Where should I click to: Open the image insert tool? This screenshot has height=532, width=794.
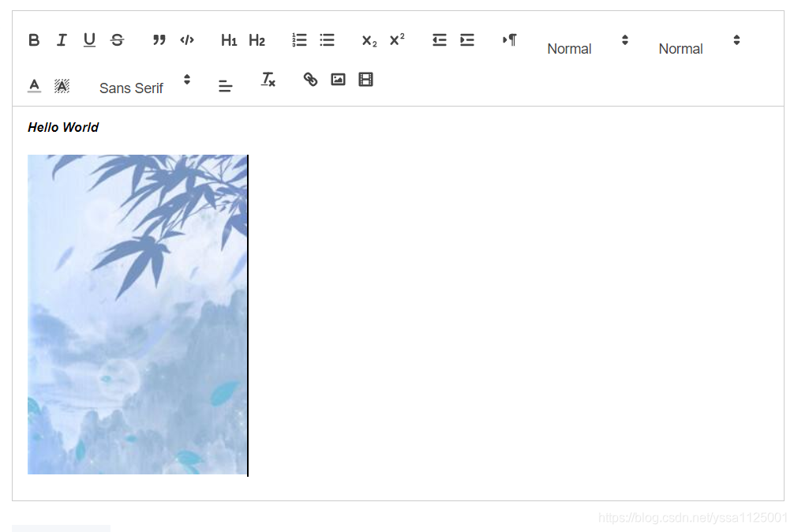coord(338,79)
